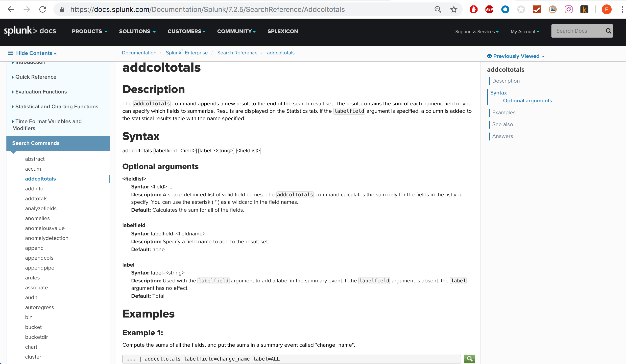Jump to Optional arguments in outline

[x=527, y=101]
